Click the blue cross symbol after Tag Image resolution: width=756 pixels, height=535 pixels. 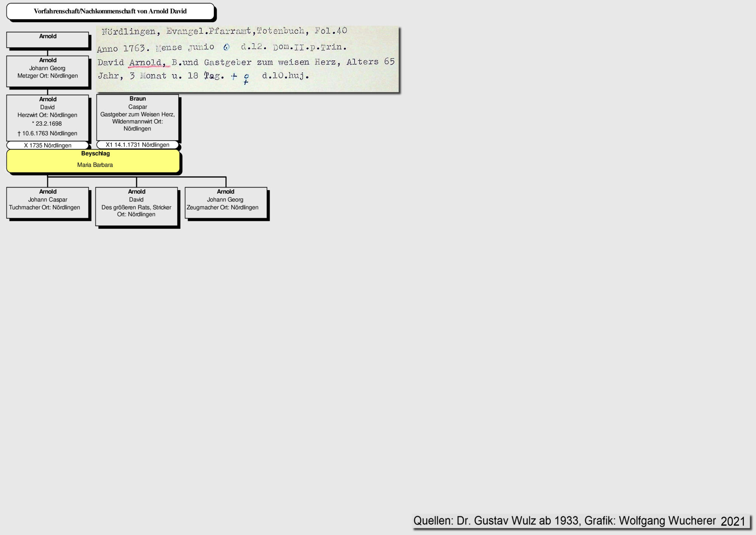tap(234, 76)
